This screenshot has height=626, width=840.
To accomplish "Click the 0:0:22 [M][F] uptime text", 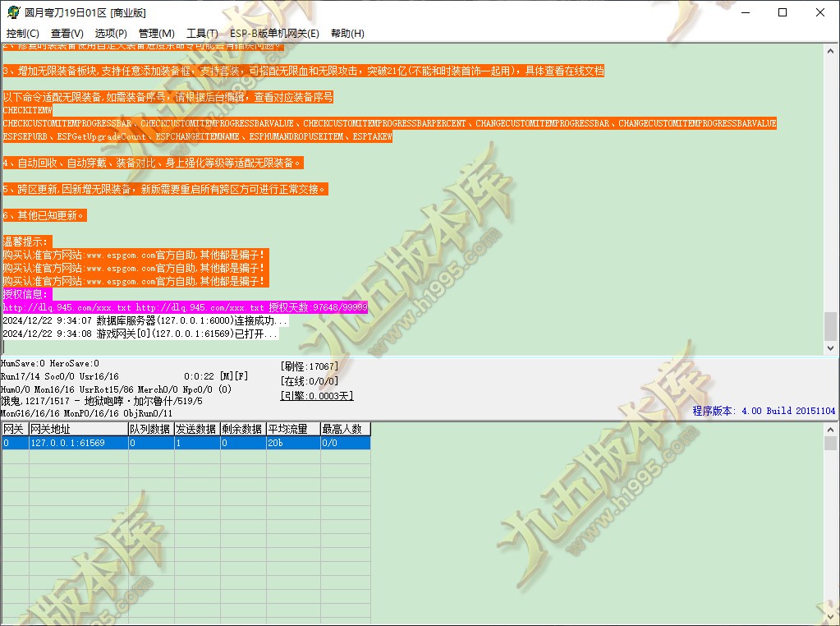I will 216,376.
